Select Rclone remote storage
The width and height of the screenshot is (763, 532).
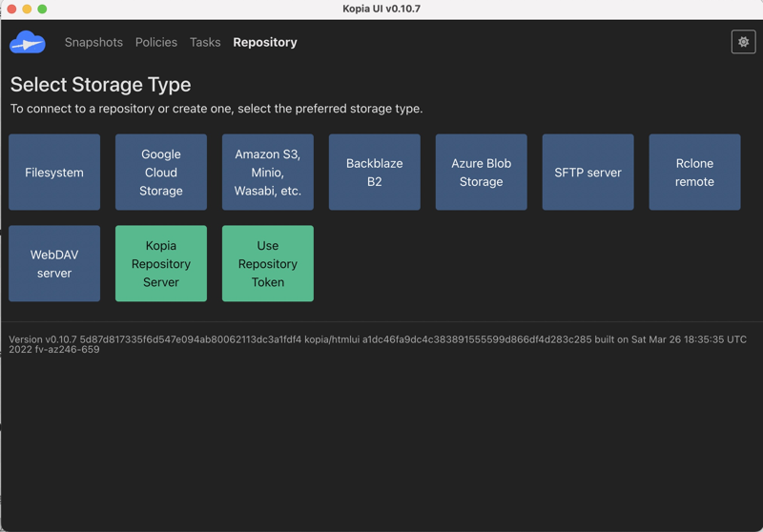click(695, 173)
